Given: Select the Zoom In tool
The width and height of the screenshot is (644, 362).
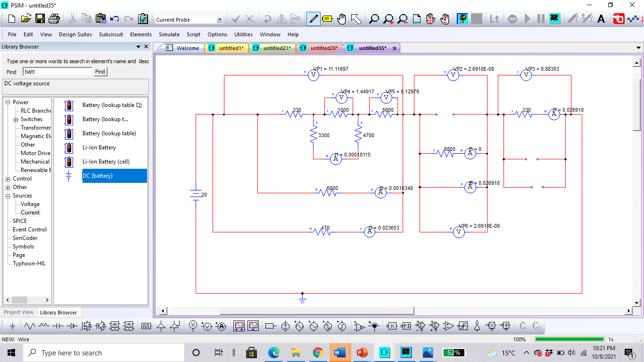Looking at the screenshot, I should coord(387,20).
